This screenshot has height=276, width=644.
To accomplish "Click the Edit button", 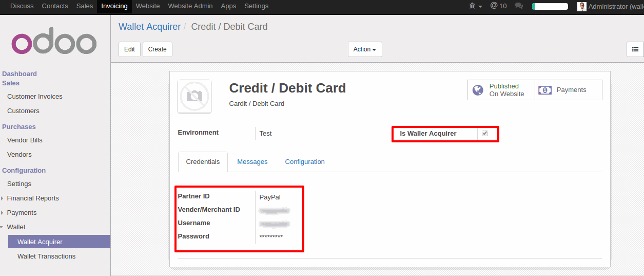I will (x=129, y=49).
